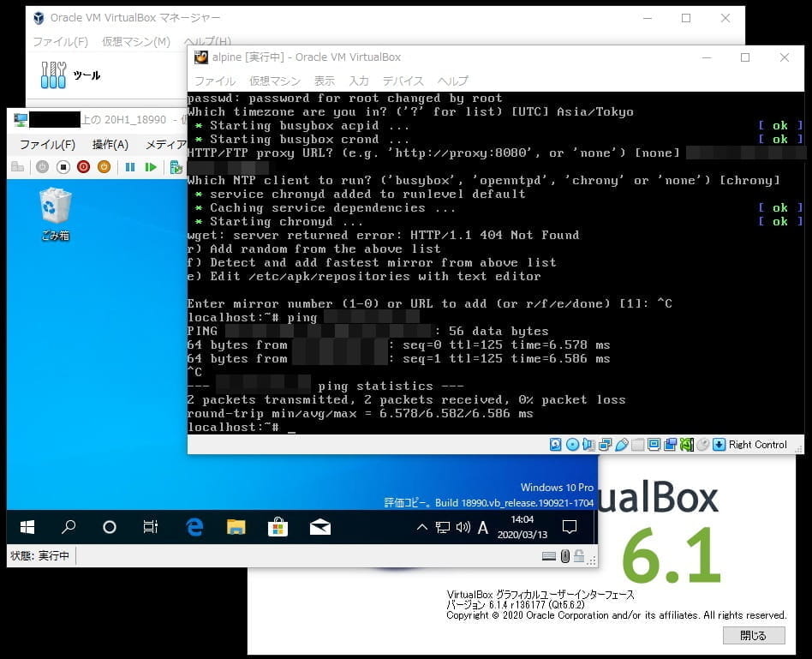Click the display indicator in alpine status bar
Viewport: 812px width, 659px height.
point(654,445)
